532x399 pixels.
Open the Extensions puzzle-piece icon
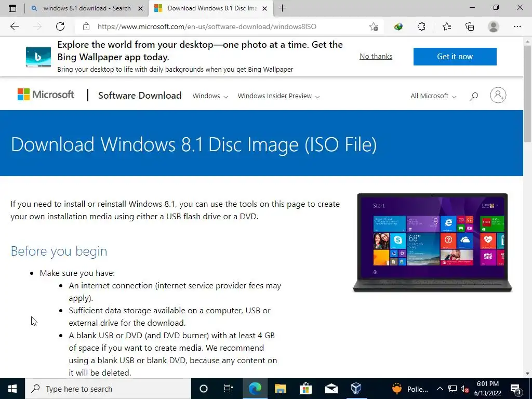click(421, 26)
